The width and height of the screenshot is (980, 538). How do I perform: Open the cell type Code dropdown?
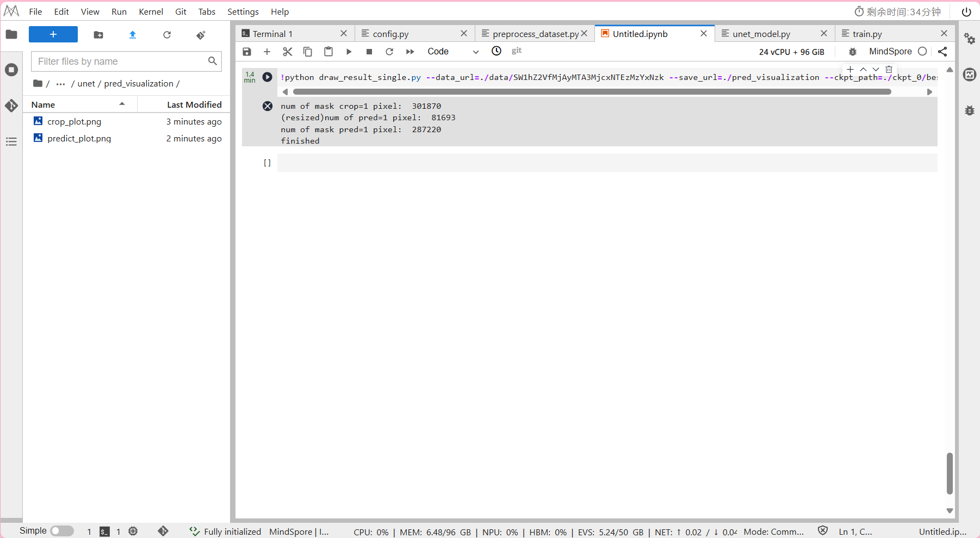[453, 52]
